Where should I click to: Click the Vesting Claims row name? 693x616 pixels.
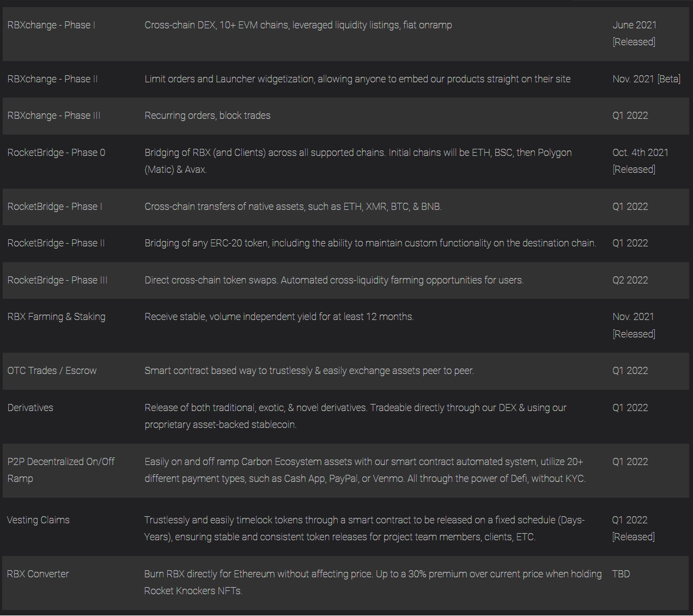coord(38,520)
